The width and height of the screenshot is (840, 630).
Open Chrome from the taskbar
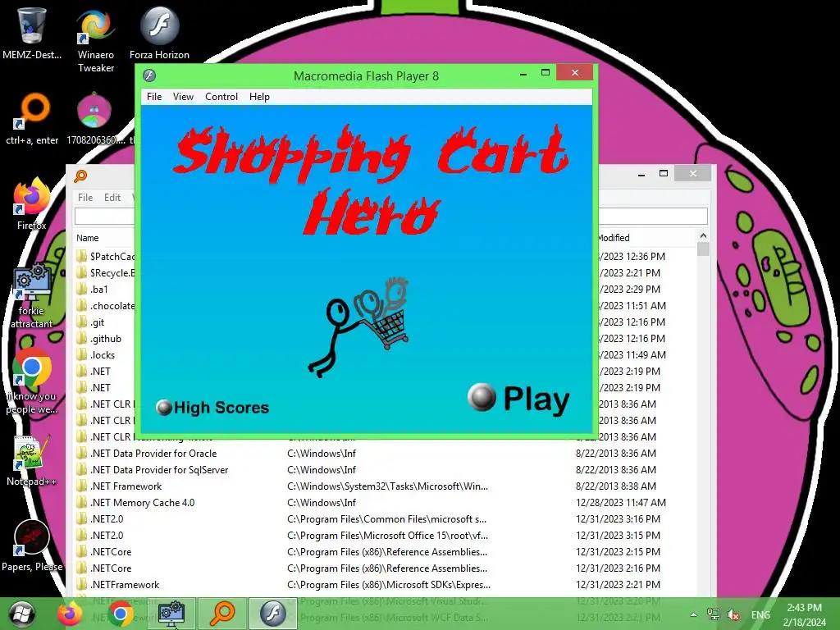tap(121, 614)
